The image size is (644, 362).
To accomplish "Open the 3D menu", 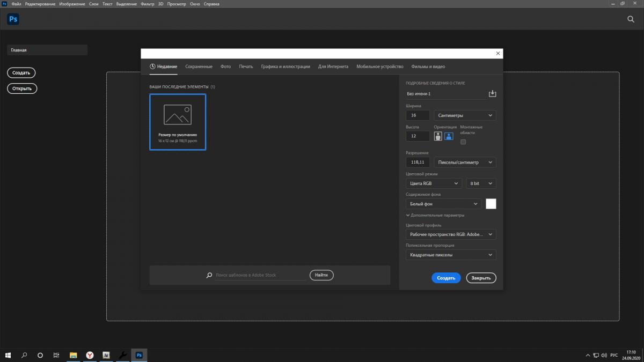I will click(160, 4).
